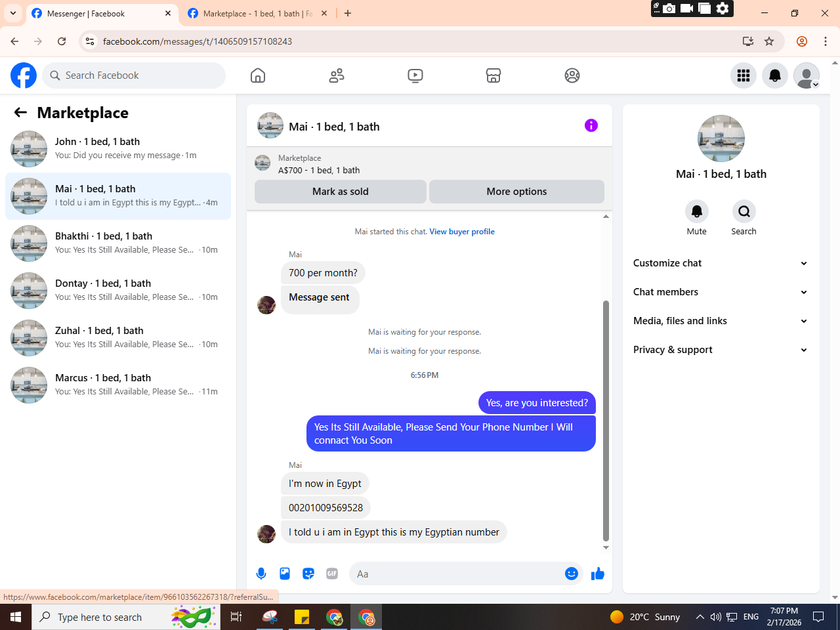840x630 pixels.
Task: Open the Friends icon in top navigation
Action: (337, 75)
